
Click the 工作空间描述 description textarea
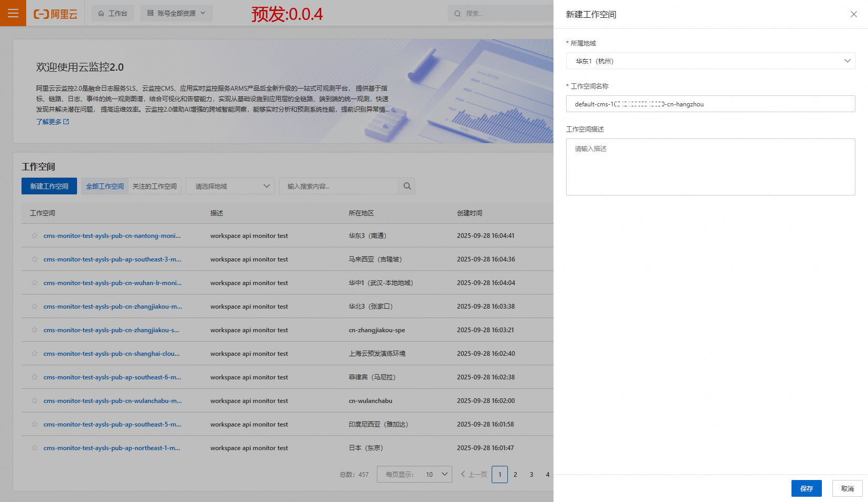pyautogui.click(x=711, y=167)
